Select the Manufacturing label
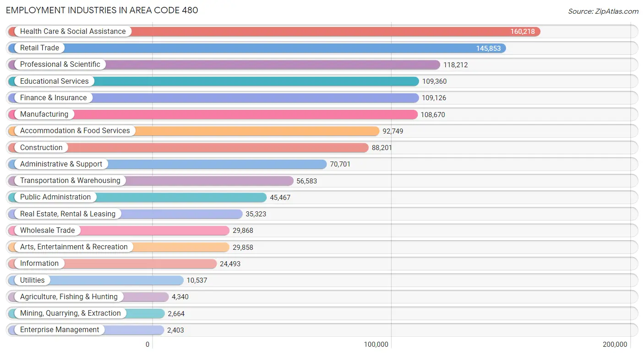 pos(44,114)
